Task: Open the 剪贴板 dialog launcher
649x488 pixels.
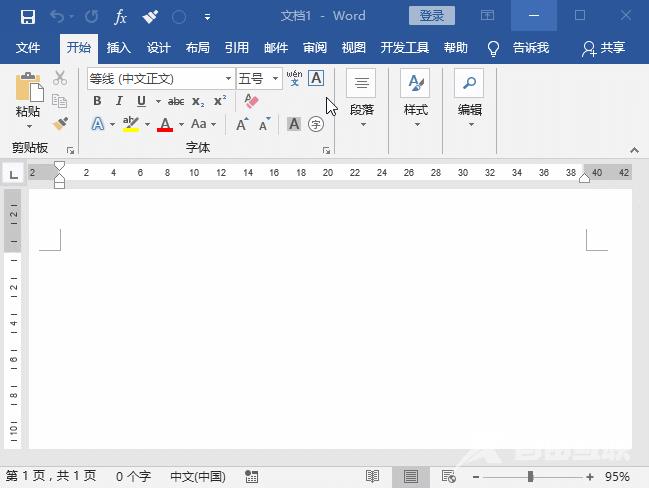Action: coord(70,151)
